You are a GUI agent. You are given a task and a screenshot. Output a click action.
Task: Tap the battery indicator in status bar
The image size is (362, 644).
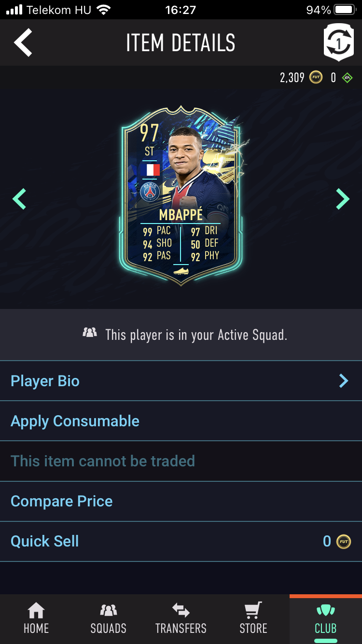click(345, 10)
